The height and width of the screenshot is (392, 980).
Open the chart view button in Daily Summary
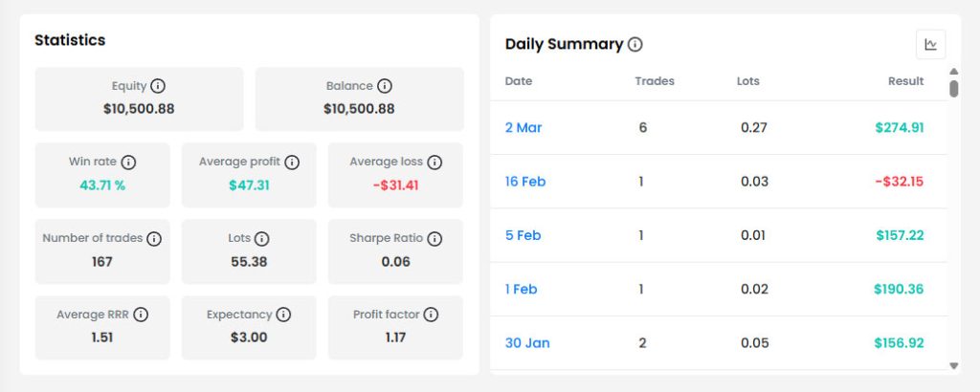(x=930, y=44)
